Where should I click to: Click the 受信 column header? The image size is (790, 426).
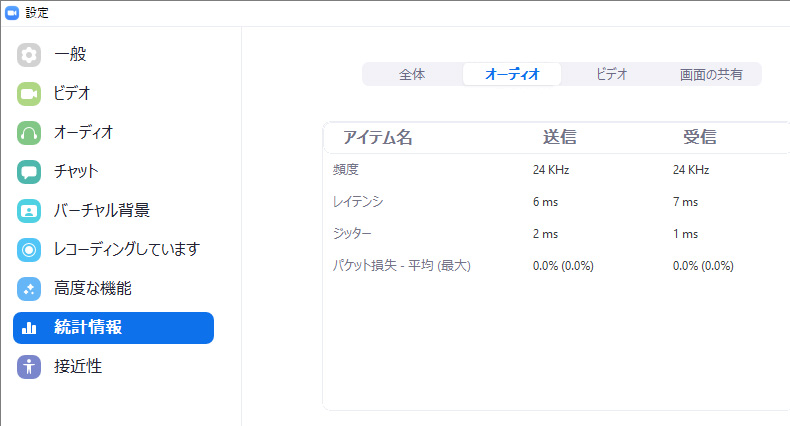coord(699,138)
